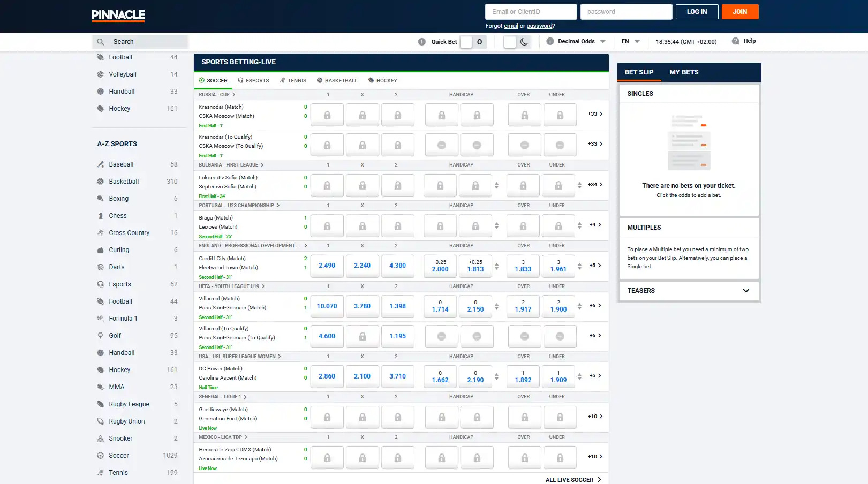This screenshot has width=868, height=484.
Task: Click the search magnifier icon
Action: [100, 42]
